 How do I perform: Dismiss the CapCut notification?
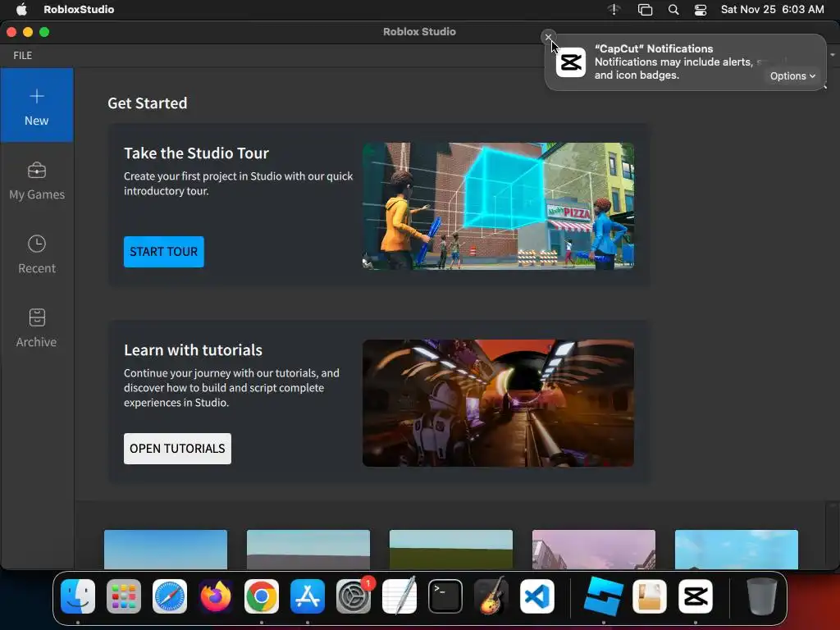pos(548,37)
